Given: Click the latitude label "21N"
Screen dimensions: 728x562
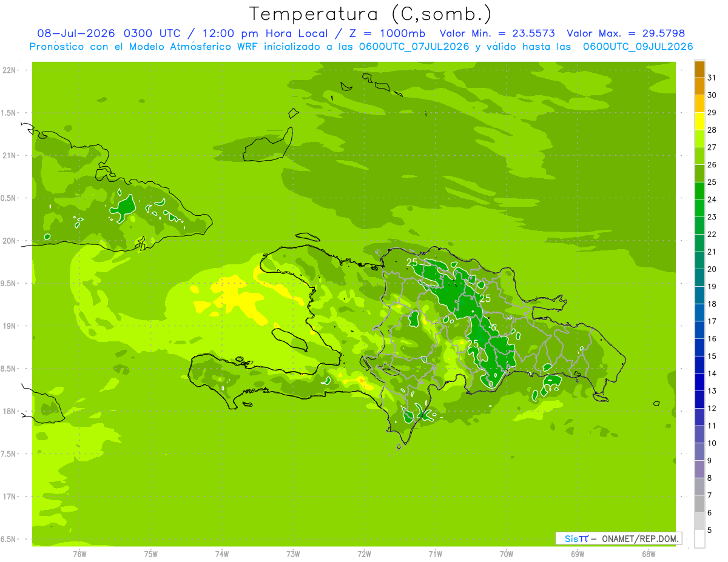Looking at the screenshot, I should pyautogui.click(x=10, y=155).
